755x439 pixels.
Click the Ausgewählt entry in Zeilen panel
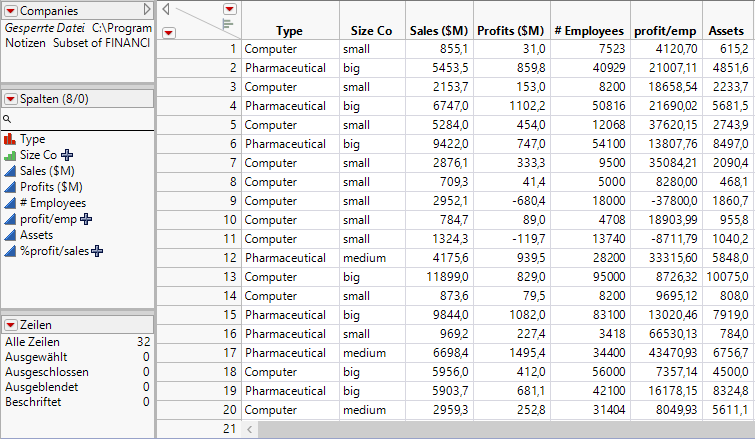coord(78,357)
